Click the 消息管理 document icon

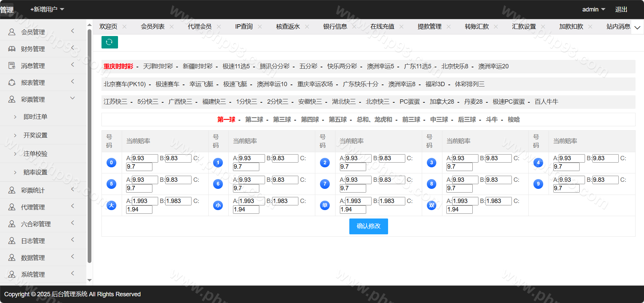12,66
